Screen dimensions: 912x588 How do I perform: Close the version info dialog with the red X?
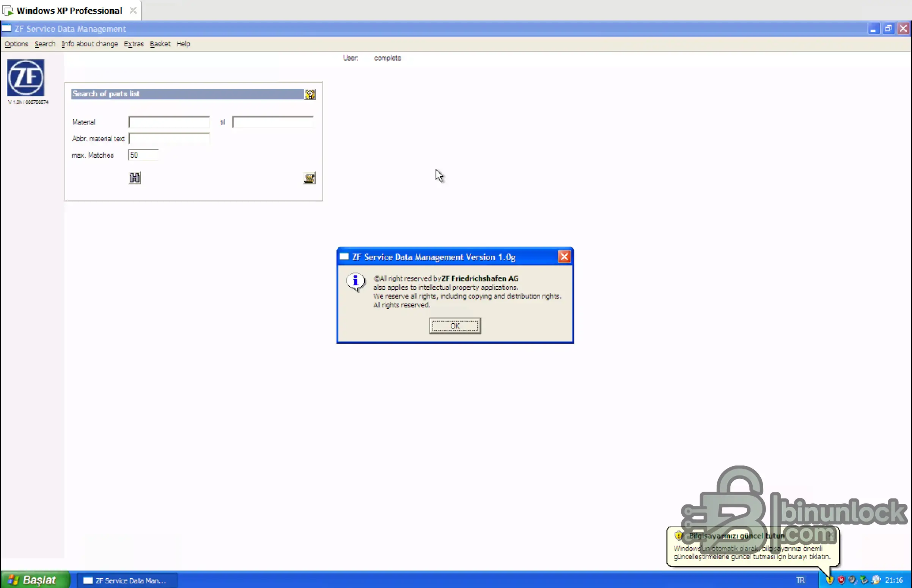(564, 257)
